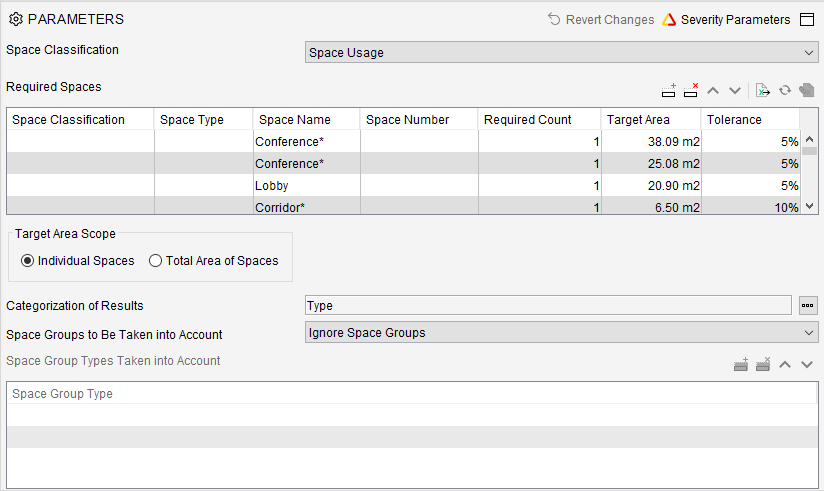Remove a Space Group Type row
This screenshot has height=491, width=824.
pyautogui.click(x=763, y=364)
